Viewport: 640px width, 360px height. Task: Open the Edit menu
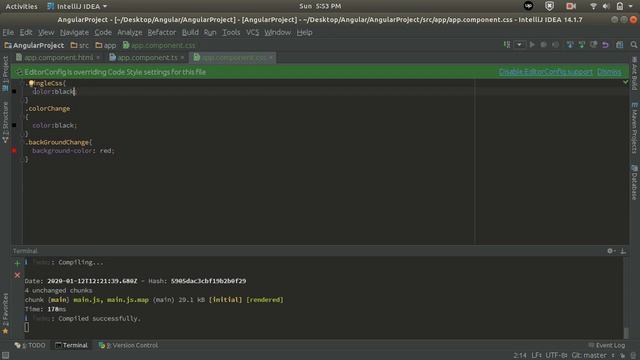[26, 32]
